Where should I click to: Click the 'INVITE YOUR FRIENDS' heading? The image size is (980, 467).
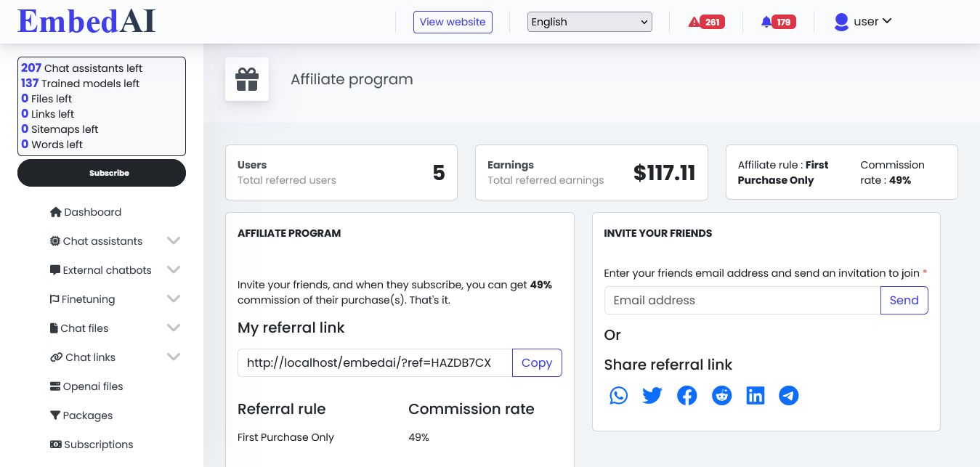658,233
